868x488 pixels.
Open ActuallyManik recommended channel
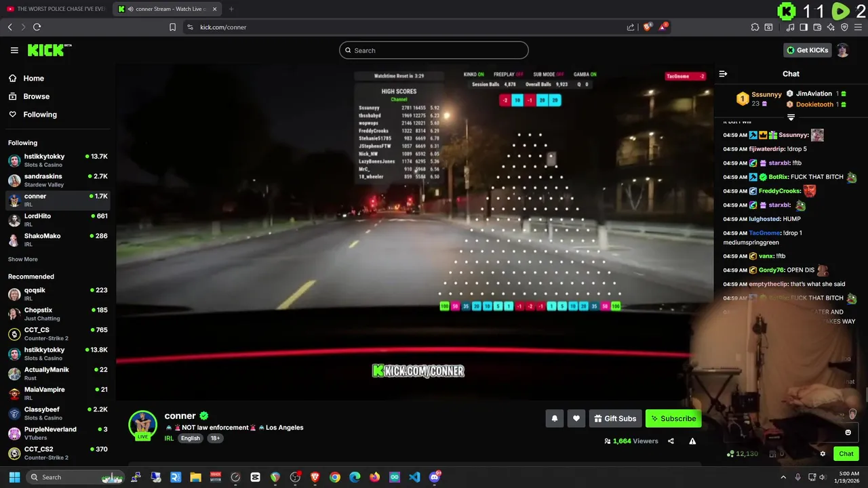[58, 373]
